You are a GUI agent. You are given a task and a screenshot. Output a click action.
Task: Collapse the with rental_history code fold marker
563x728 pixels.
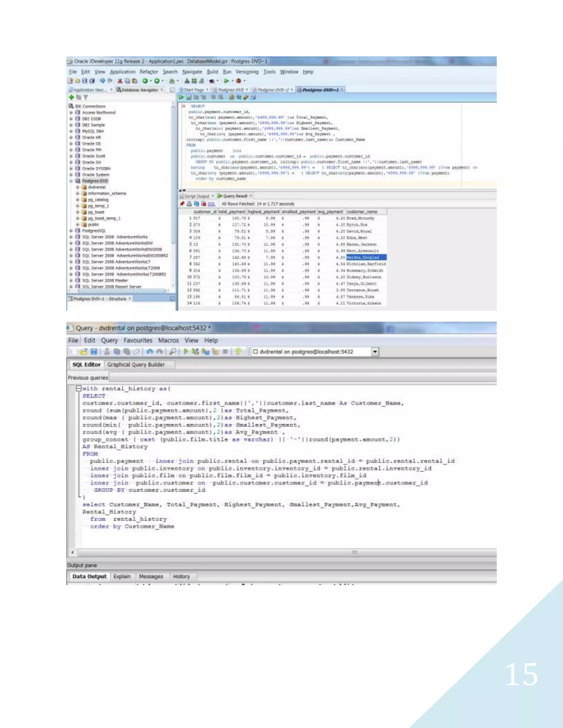pyautogui.click(x=78, y=389)
